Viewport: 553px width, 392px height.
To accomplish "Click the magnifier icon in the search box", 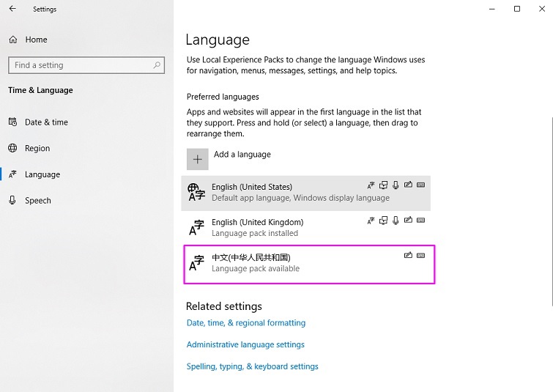I will [x=157, y=65].
